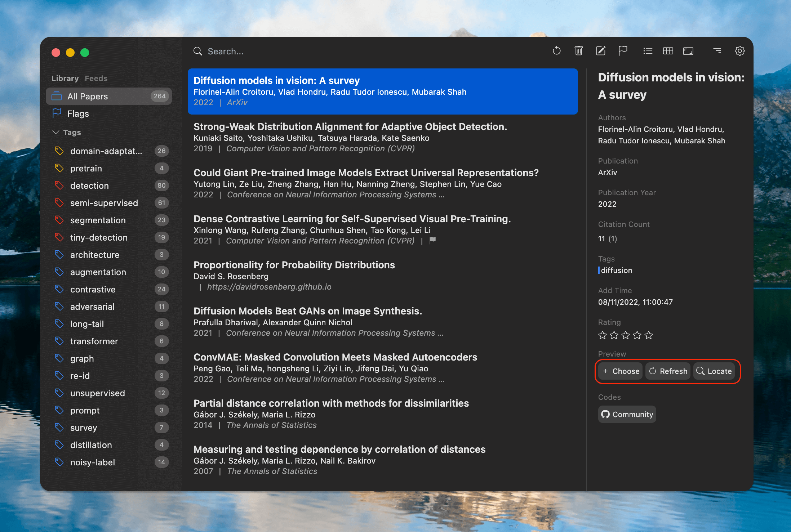The image size is (791, 532).
Task: Select the detection tag
Action: click(x=89, y=185)
